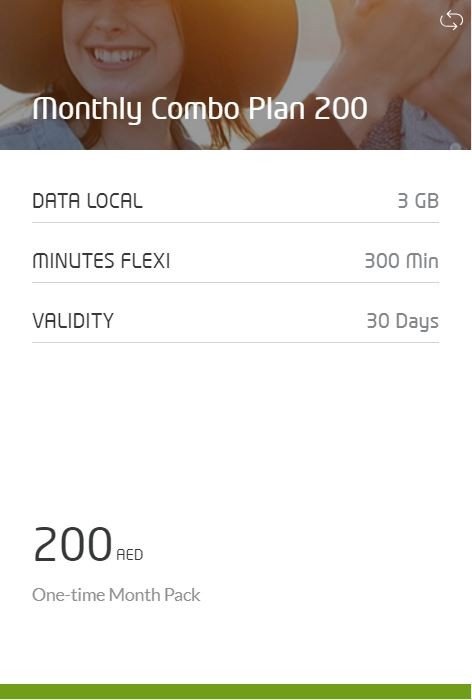Tap the green bar at the card bottom
This screenshot has height=700, width=472.
point(236,692)
